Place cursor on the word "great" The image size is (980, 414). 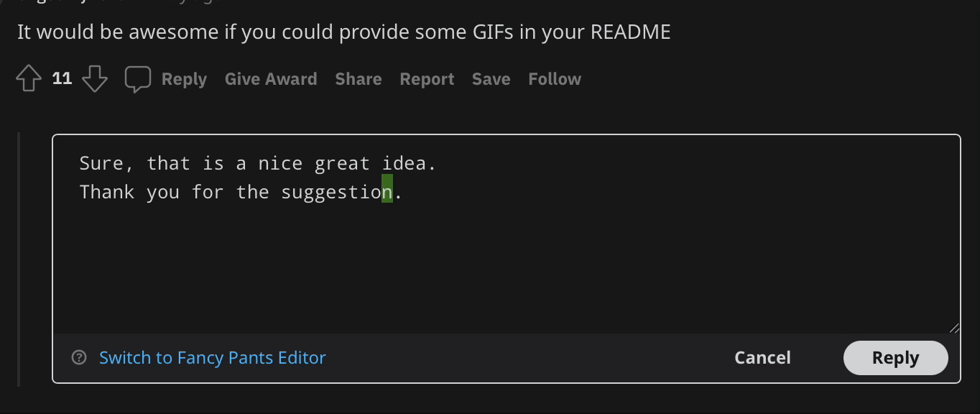342,164
